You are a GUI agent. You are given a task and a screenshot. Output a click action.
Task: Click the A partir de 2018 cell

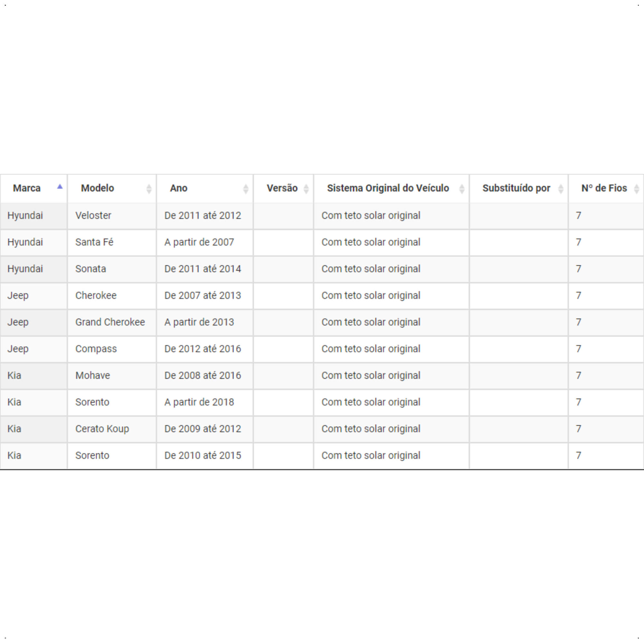point(205,402)
